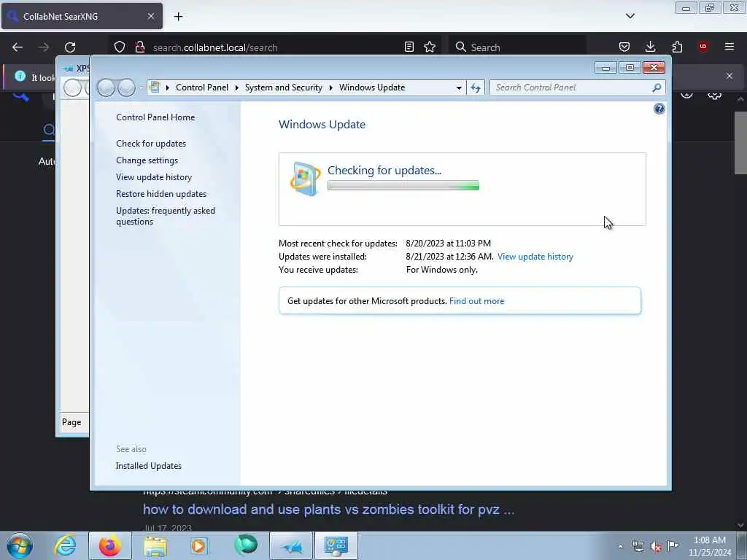Open the plants vs zombies toolkit search result
The width and height of the screenshot is (747, 560).
tap(328, 510)
